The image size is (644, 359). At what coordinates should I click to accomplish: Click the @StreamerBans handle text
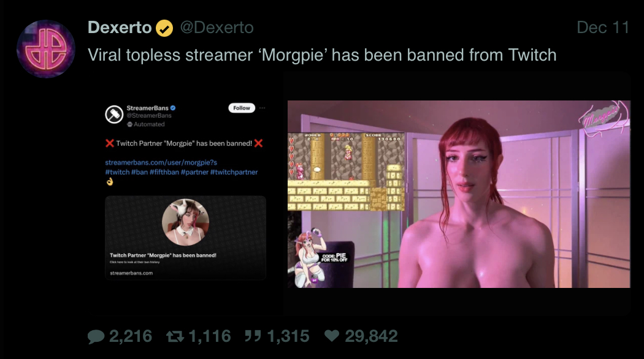(x=149, y=116)
